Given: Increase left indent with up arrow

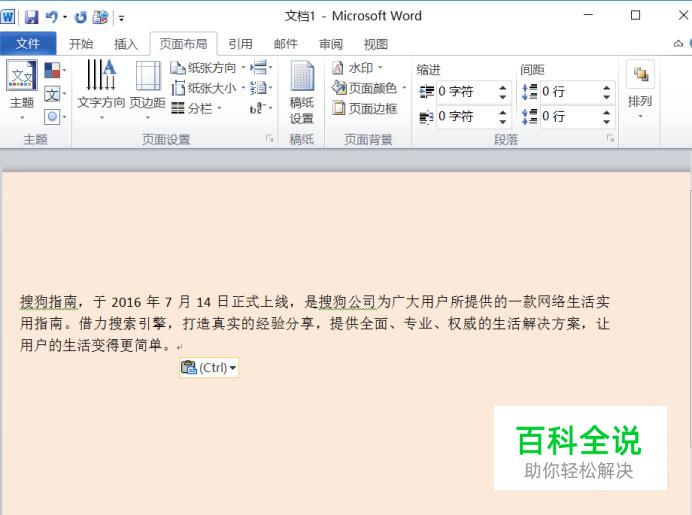Looking at the screenshot, I should (x=503, y=87).
